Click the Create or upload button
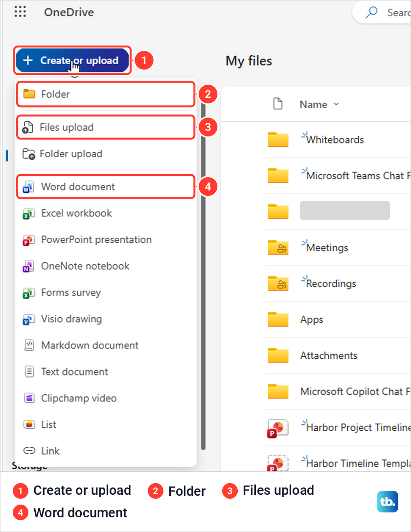 72,60
